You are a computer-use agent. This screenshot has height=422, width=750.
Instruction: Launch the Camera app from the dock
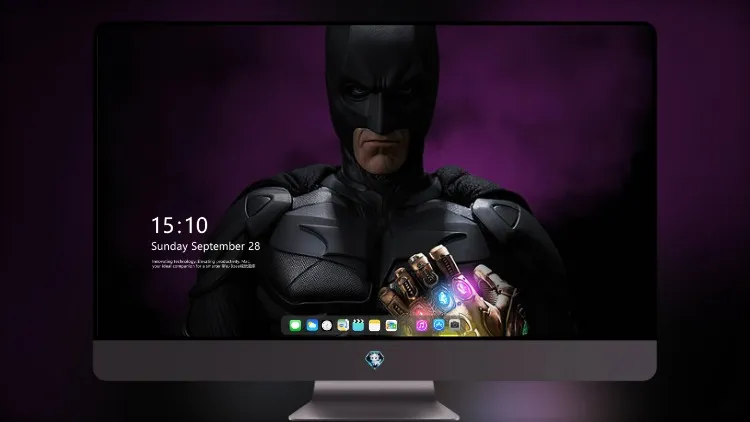[454, 325]
